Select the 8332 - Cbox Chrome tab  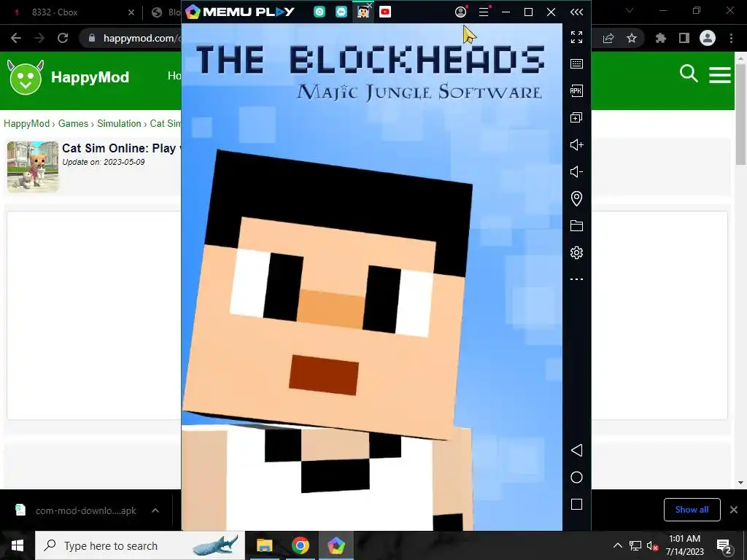point(71,12)
